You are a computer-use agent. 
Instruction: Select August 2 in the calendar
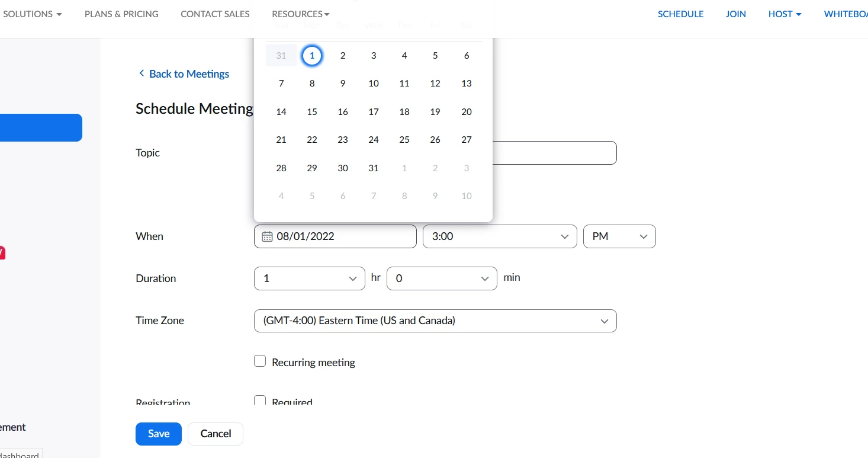point(343,56)
